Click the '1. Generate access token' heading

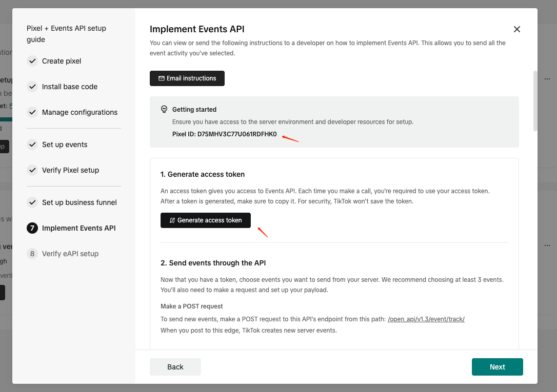[203, 174]
